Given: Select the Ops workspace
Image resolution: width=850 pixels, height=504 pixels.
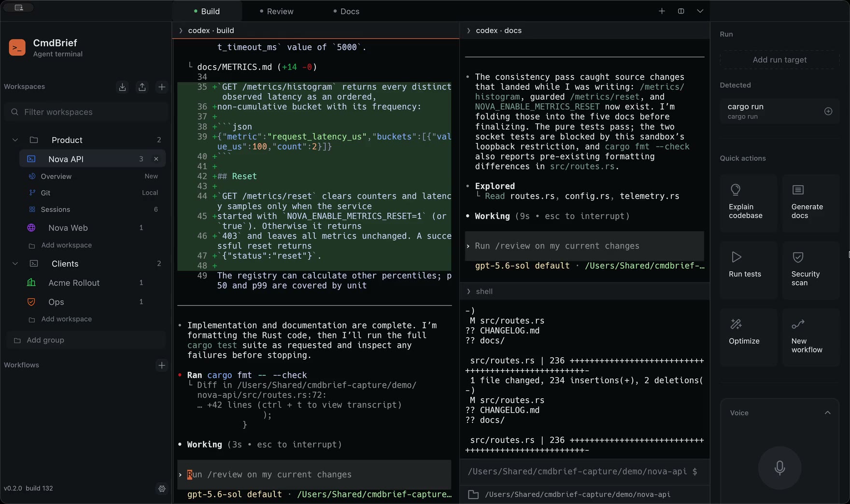Looking at the screenshot, I should [x=92, y=302].
